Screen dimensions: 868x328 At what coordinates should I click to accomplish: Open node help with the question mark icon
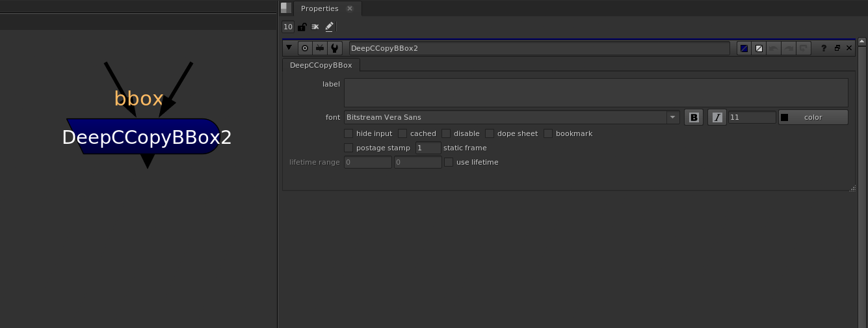click(824, 48)
